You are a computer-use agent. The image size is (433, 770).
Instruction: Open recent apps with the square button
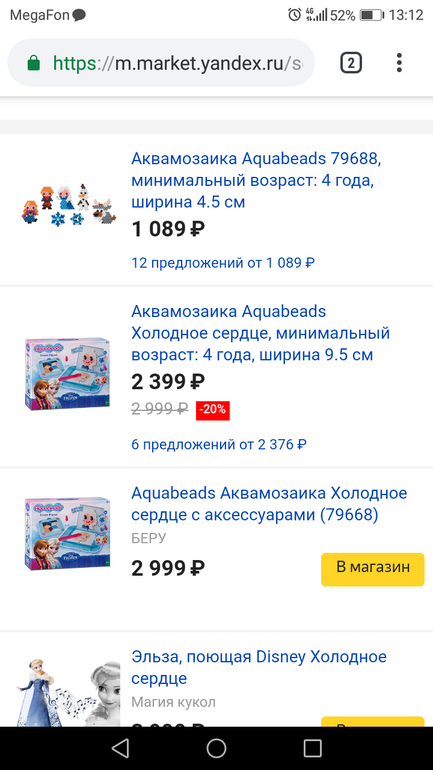coord(312,748)
